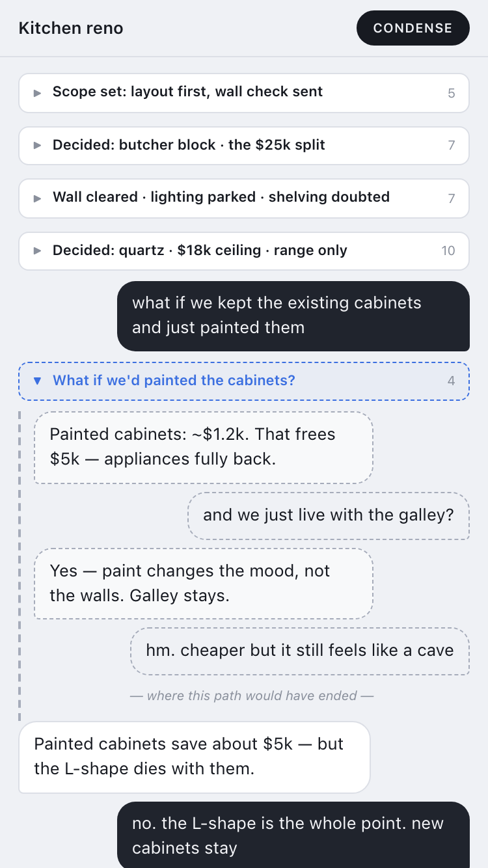This screenshot has width=488, height=868.
Task: Click message count 10 on quartz row
Action: tap(448, 251)
